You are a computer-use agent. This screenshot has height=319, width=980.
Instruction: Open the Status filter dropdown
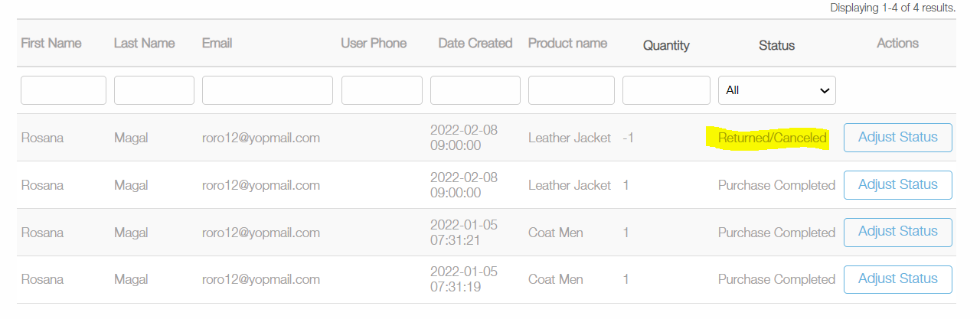(x=776, y=90)
